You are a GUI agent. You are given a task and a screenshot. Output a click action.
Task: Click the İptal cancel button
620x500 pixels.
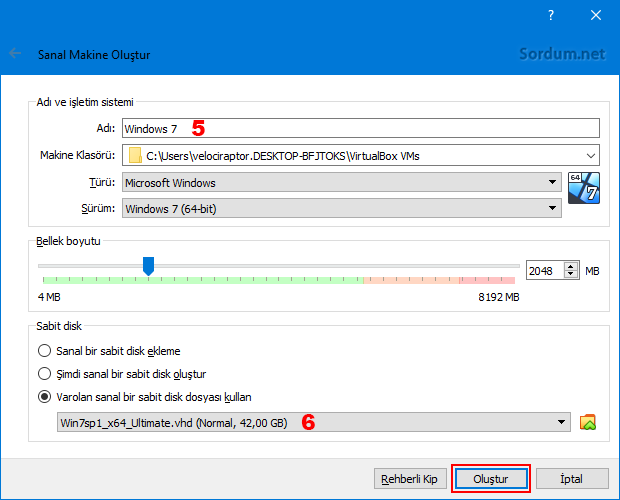tap(572, 479)
